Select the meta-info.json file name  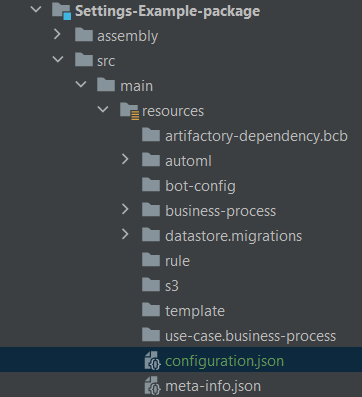213,386
